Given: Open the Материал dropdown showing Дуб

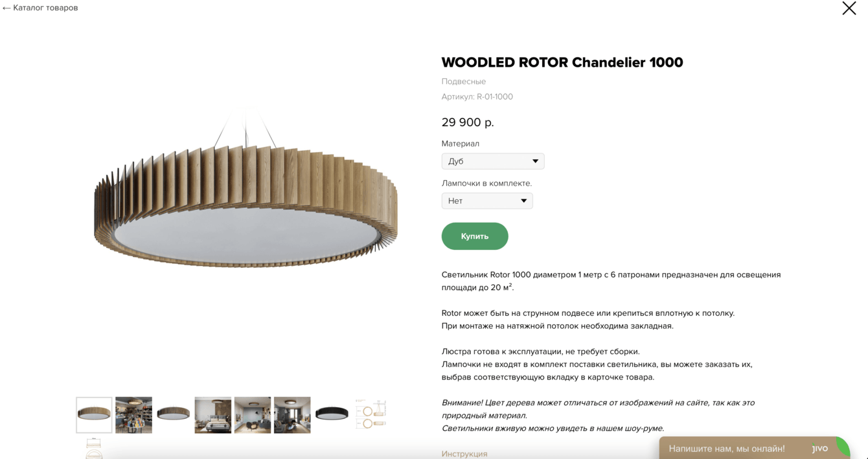Looking at the screenshot, I should 493,161.
